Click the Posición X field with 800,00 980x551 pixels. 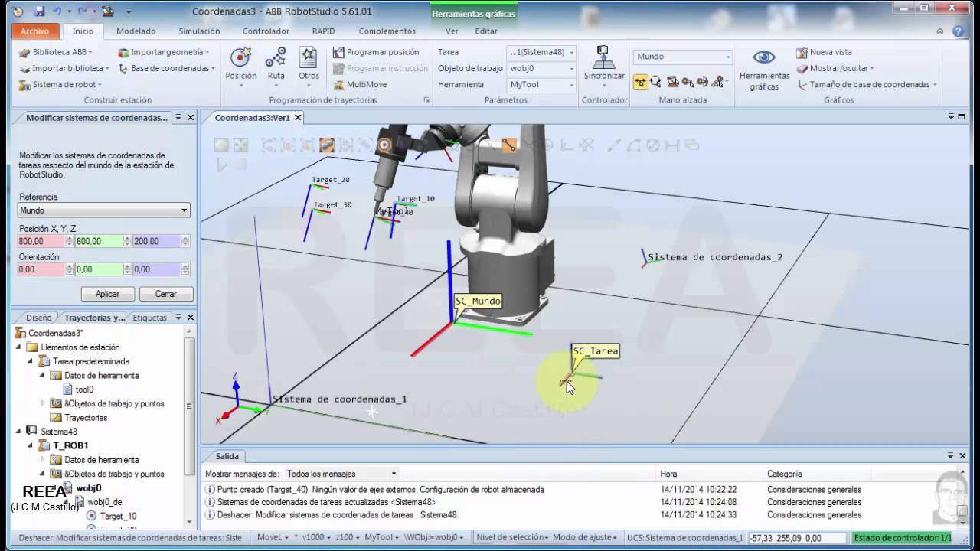coord(41,241)
